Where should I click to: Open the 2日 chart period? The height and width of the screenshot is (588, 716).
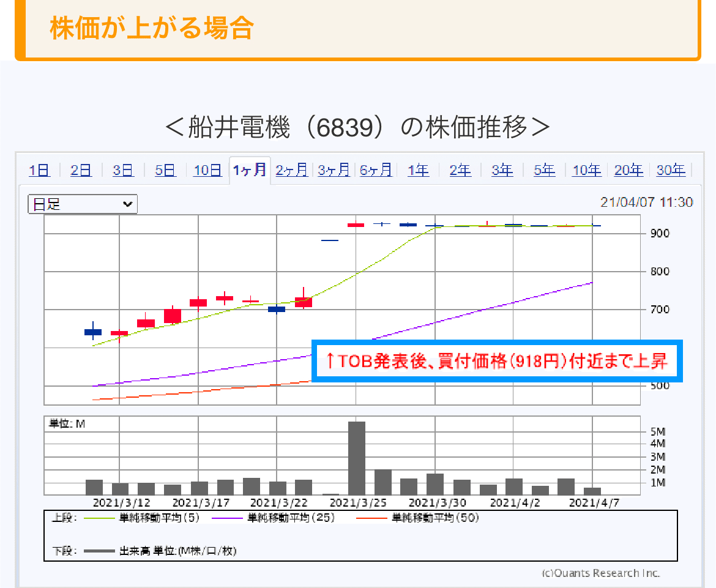pos(80,170)
